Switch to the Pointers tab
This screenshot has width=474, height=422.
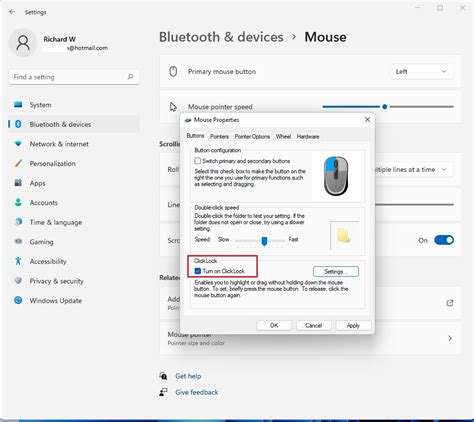point(219,136)
